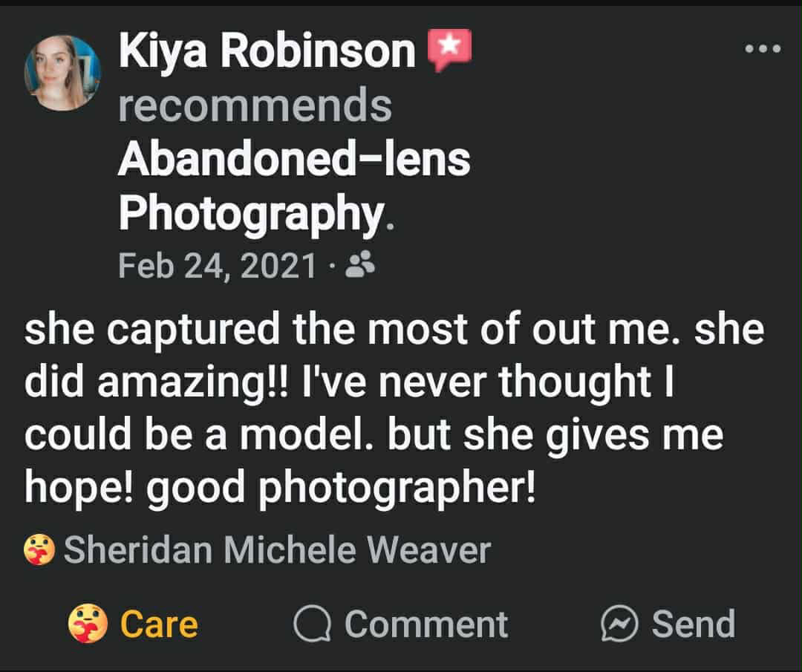Open Kiya Robinson's profile picture
Image resolution: width=802 pixels, height=672 pixels.
(x=62, y=73)
